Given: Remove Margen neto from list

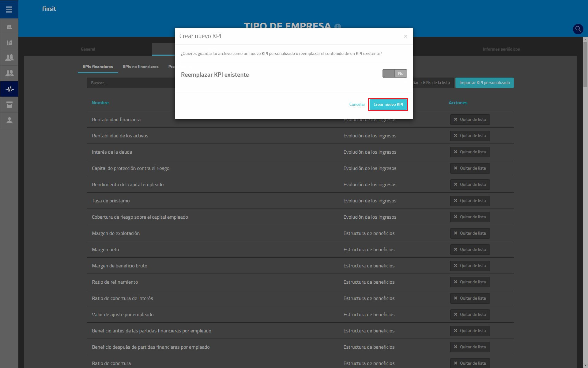Looking at the screenshot, I should coord(470,250).
